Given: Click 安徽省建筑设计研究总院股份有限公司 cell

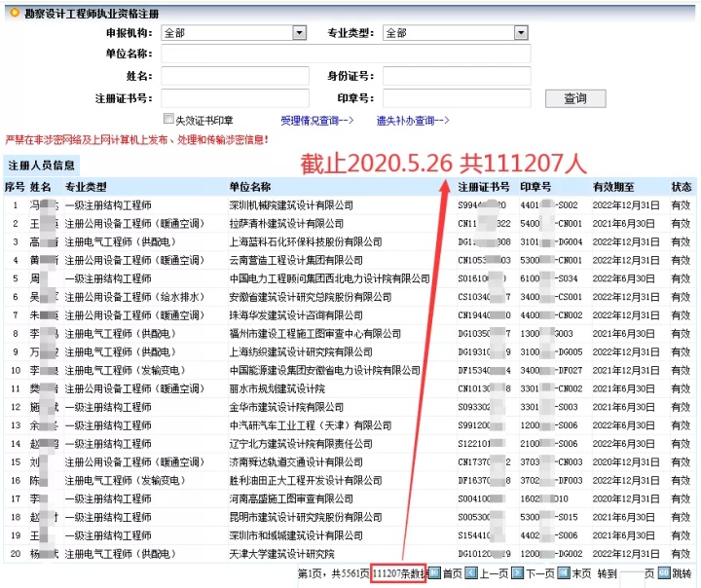Looking at the screenshot, I should pyautogui.click(x=311, y=297).
